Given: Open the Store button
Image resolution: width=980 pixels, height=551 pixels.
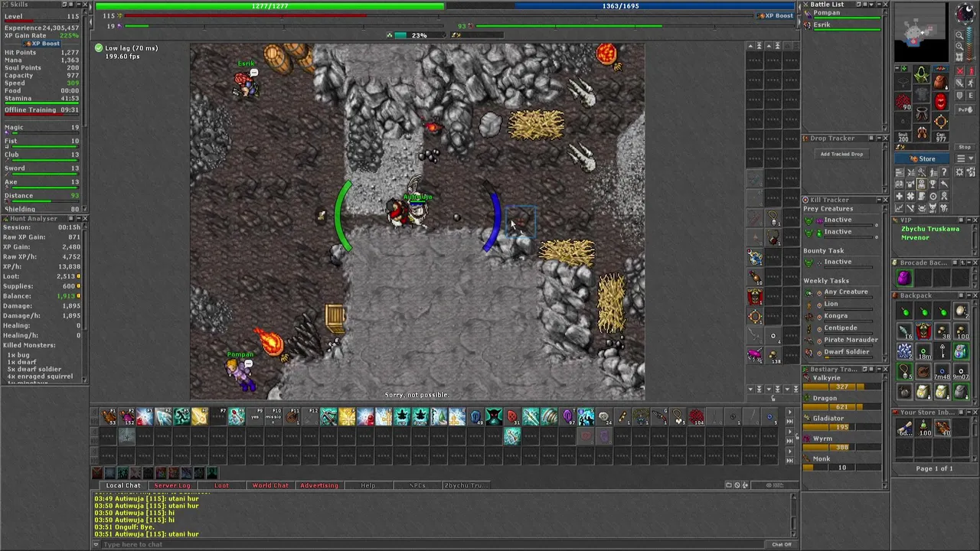Looking at the screenshot, I should [922, 158].
